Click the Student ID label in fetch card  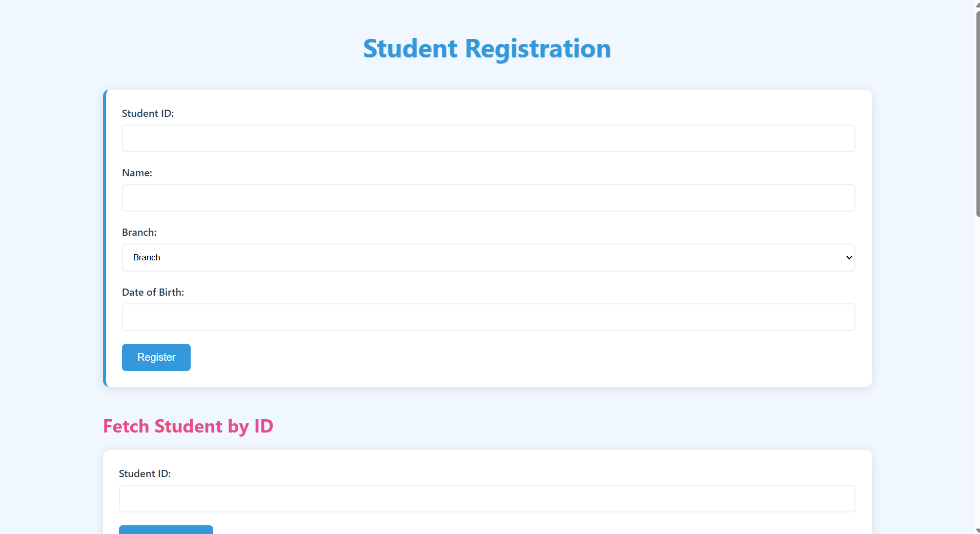[x=145, y=474]
